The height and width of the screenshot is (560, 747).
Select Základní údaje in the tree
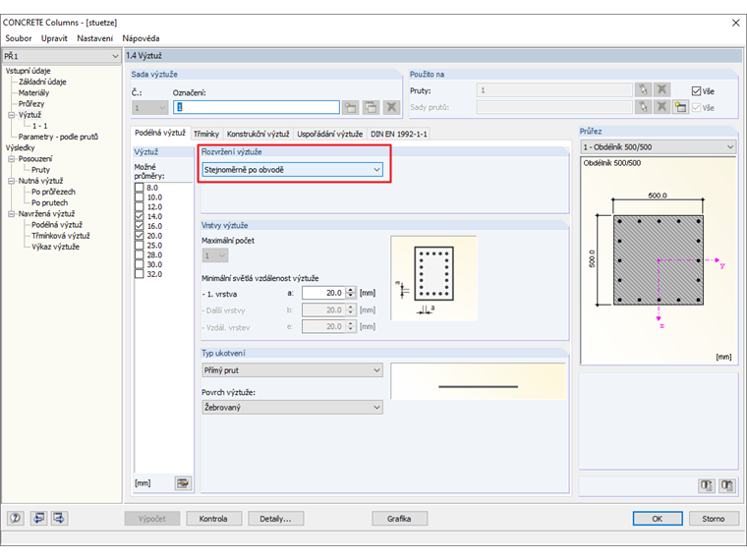click(42, 82)
